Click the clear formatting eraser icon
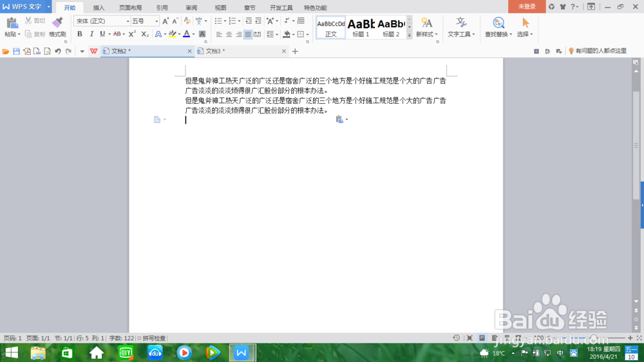Image resolution: width=644 pixels, height=362 pixels. point(187,21)
